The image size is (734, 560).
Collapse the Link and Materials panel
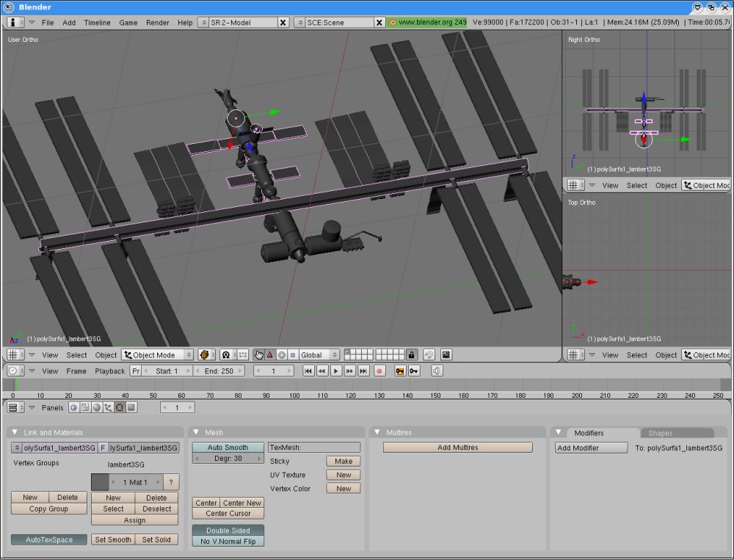pyautogui.click(x=15, y=432)
